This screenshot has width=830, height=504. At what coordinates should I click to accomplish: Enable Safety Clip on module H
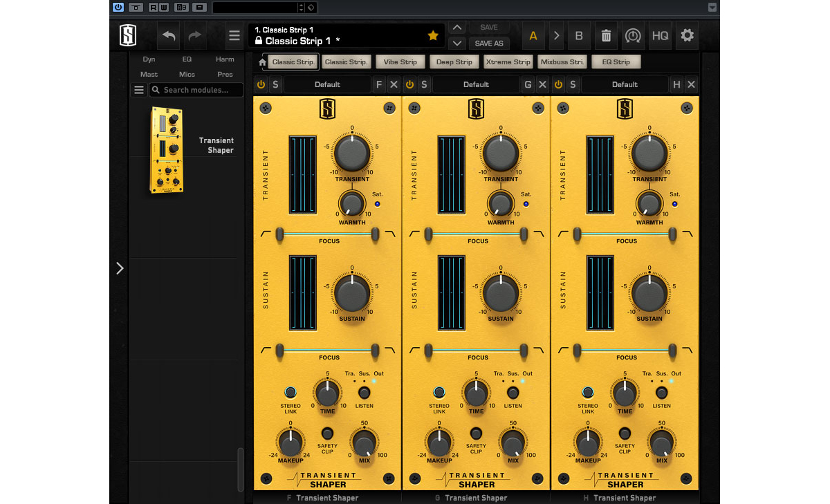tap(625, 433)
